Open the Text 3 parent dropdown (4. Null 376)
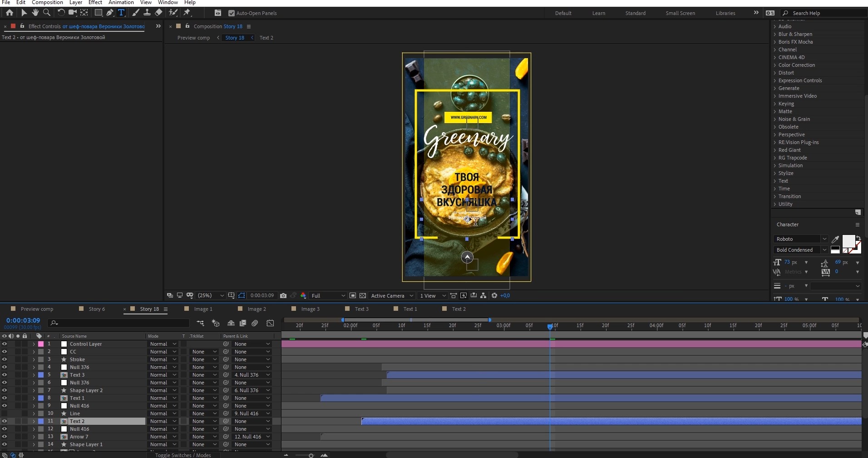The width and height of the screenshot is (868, 458). 252,375
